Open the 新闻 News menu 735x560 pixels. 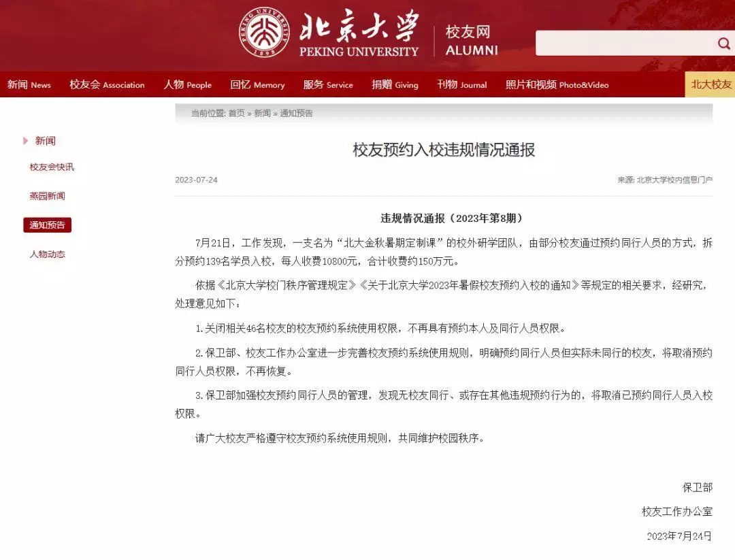pyautogui.click(x=29, y=85)
